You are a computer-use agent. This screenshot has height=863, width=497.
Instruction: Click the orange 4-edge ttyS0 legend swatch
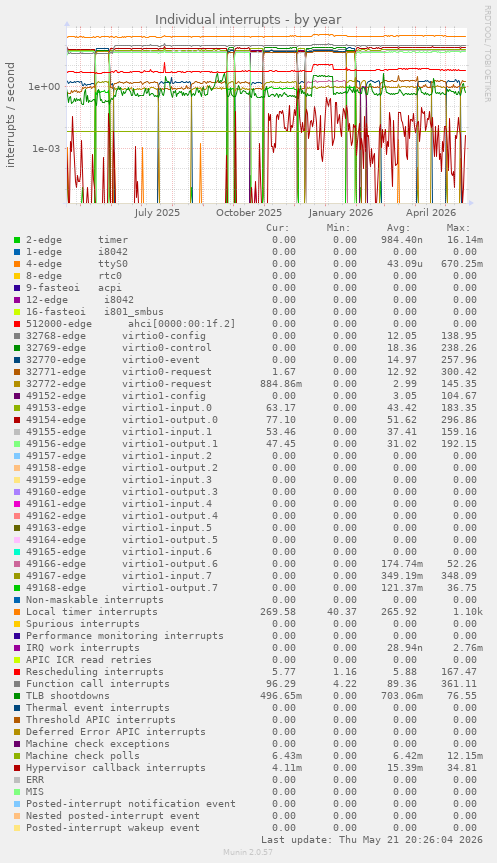[17, 264]
